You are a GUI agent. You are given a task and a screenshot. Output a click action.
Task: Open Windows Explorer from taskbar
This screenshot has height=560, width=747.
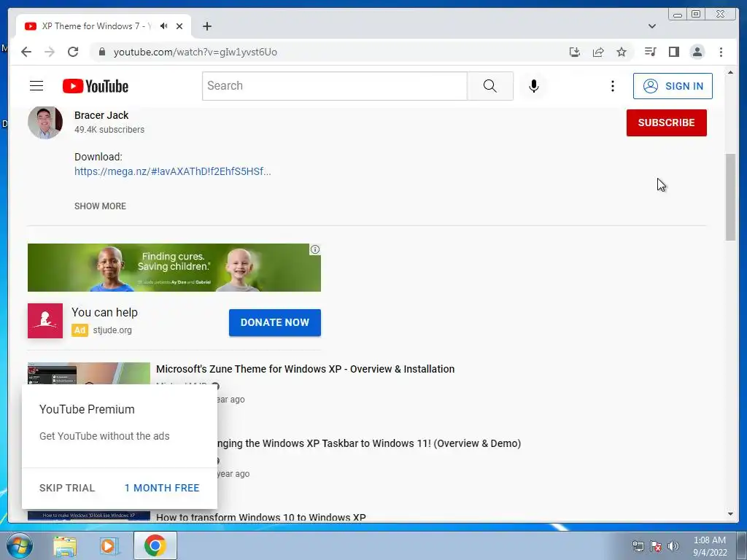click(x=65, y=545)
